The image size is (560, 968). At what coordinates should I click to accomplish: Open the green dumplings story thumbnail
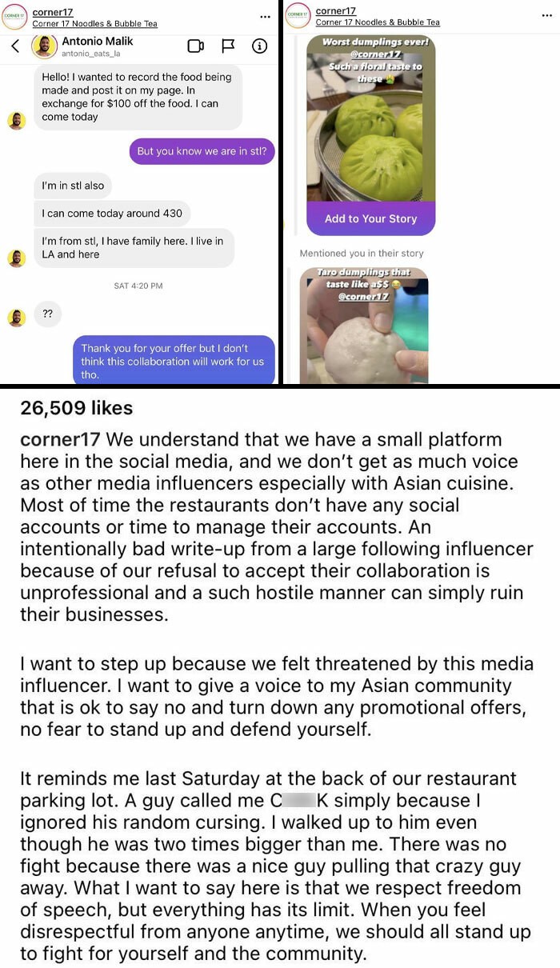(x=370, y=120)
